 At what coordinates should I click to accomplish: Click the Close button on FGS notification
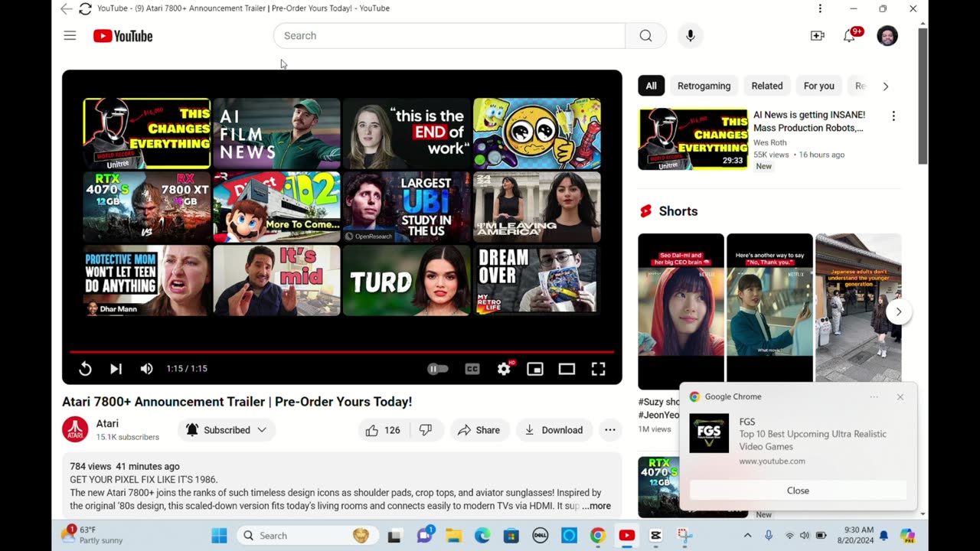(x=798, y=491)
